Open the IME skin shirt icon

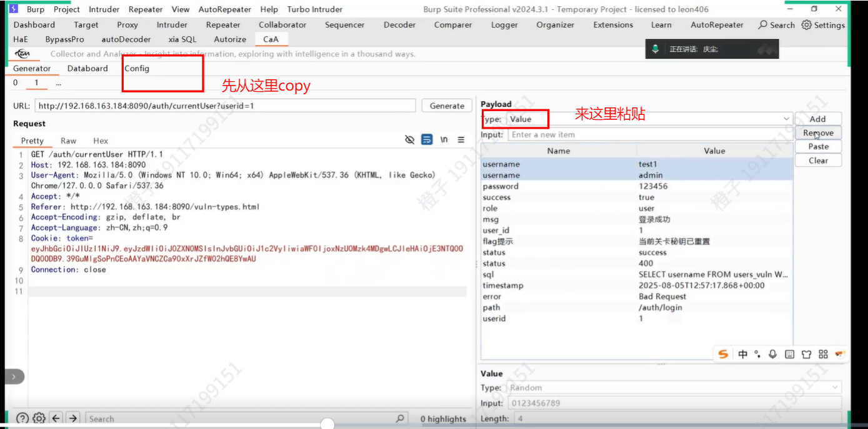806,354
